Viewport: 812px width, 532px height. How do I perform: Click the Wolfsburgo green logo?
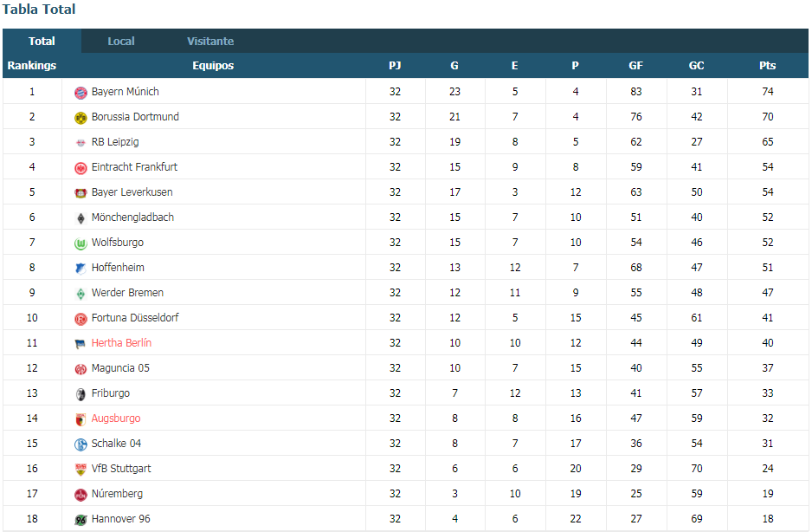coord(81,243)
